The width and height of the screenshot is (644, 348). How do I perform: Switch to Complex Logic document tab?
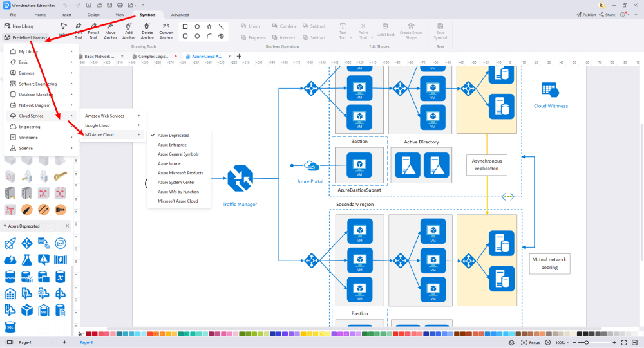[153, 56]
